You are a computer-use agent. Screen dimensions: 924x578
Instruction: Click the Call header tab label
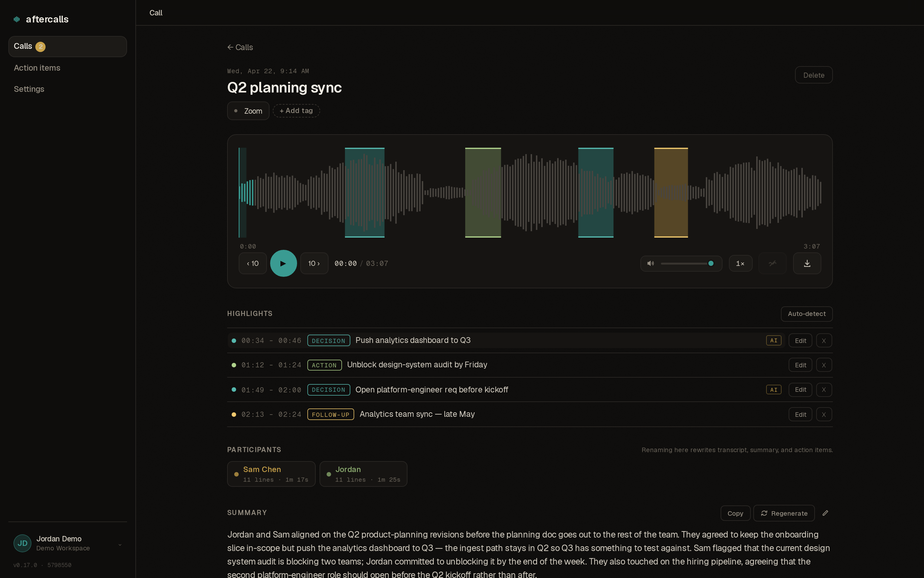156,13
